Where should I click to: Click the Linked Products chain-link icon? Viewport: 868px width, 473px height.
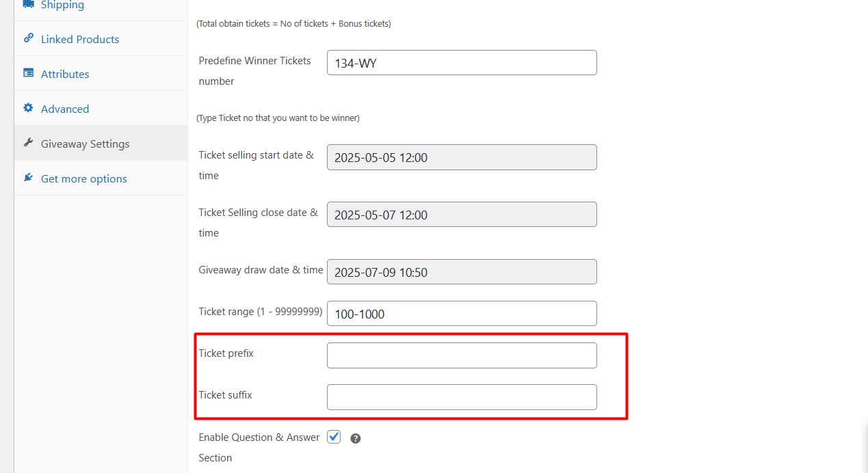(x=28, y=38)
